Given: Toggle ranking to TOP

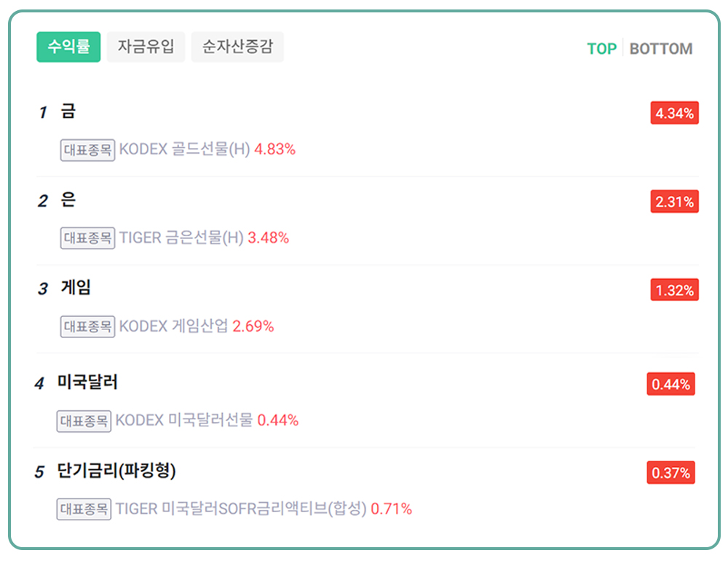Looking at the screenshot, I should [601, 49].
